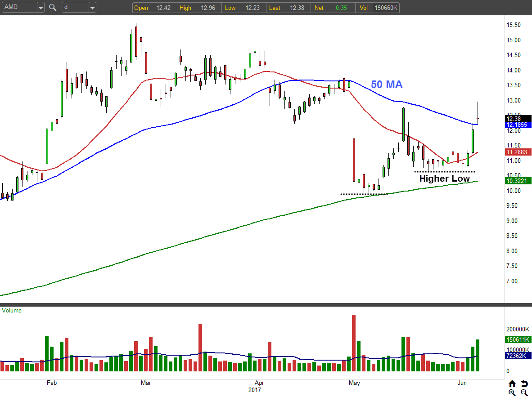Viewport: 532px width, 397px height.
Task: Click the green 150611K volume tag
Action: 518,339
